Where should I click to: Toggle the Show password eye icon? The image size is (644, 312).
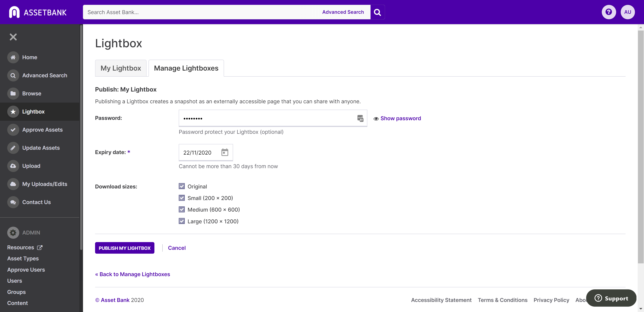click(x=376, y=119)
